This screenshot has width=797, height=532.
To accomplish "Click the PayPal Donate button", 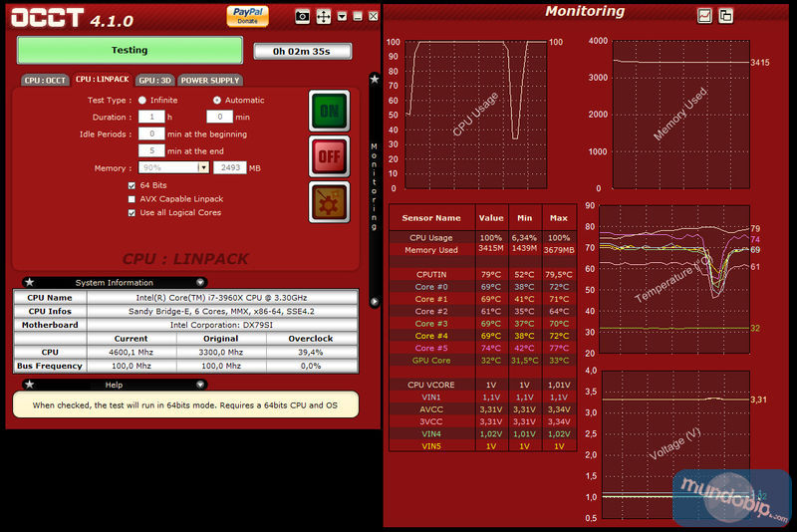I will pyautogui.click(x=247, y=16).
